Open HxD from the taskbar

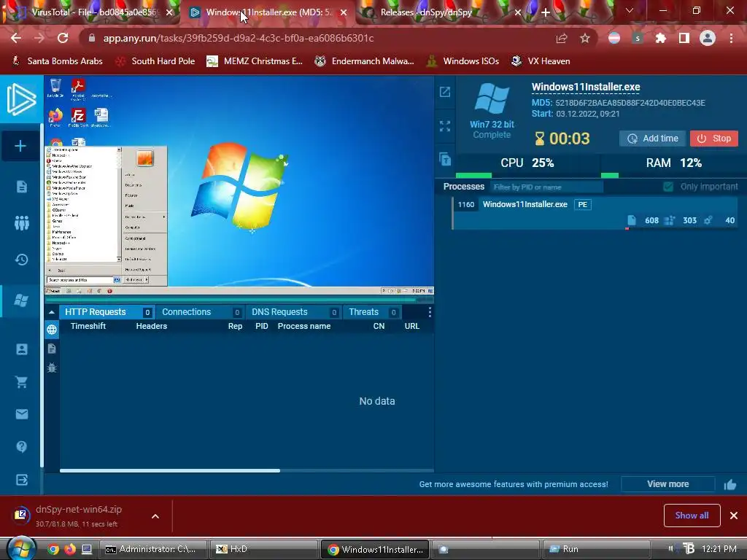(266, 549)
